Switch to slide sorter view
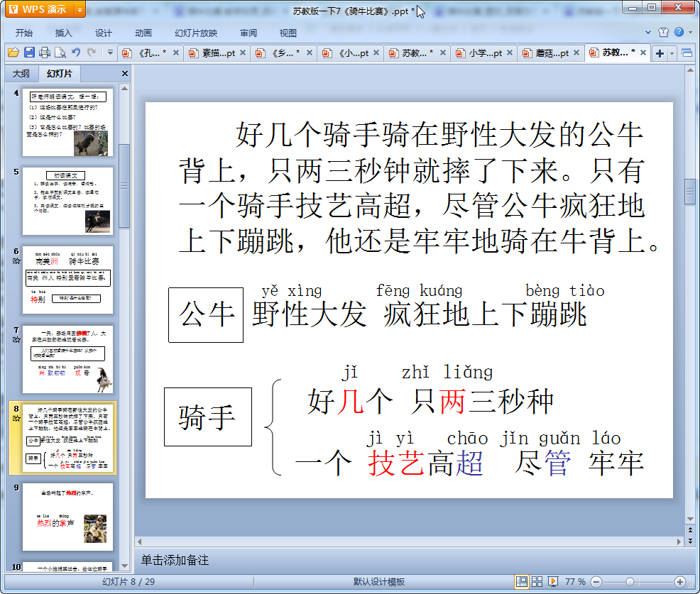 click(537, 581)
